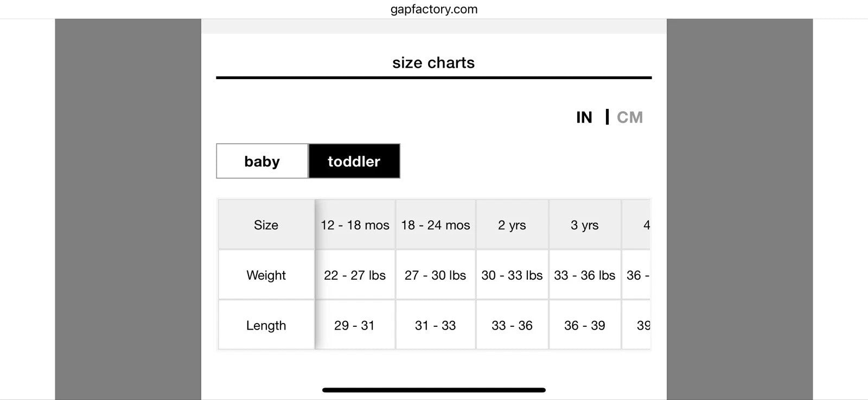This screenshot has width=868, height=400.
Task: Select the toddler size tab
Action: (x=354, y=161)
